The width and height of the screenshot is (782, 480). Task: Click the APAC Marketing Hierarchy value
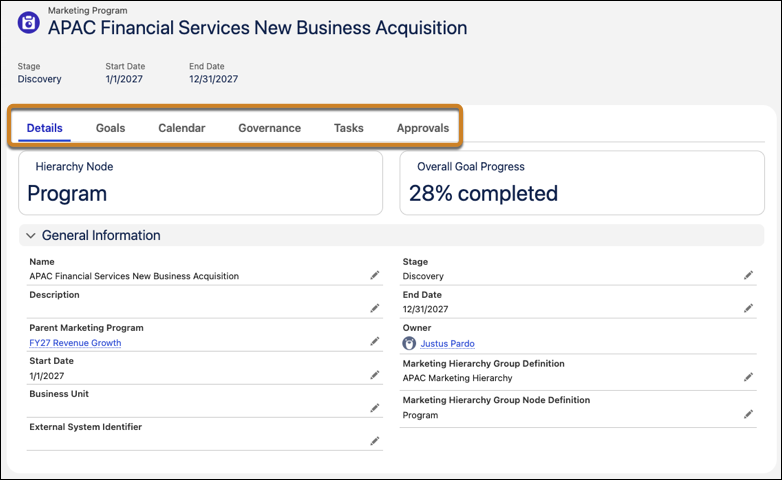[457, 378]
